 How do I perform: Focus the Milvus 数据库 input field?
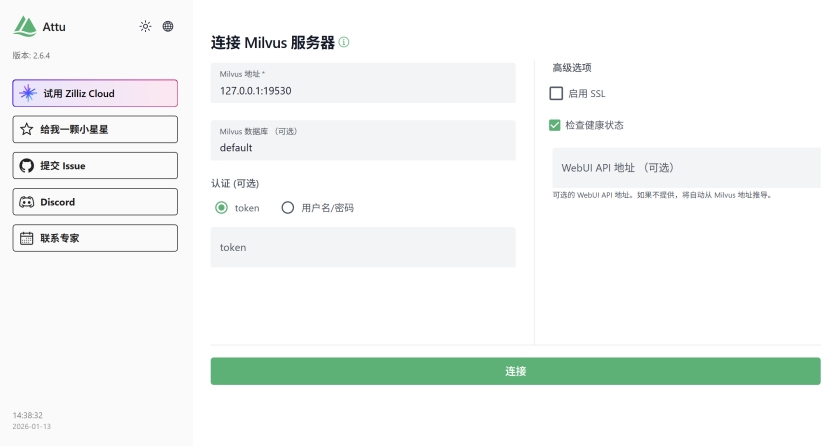(363, 140)
